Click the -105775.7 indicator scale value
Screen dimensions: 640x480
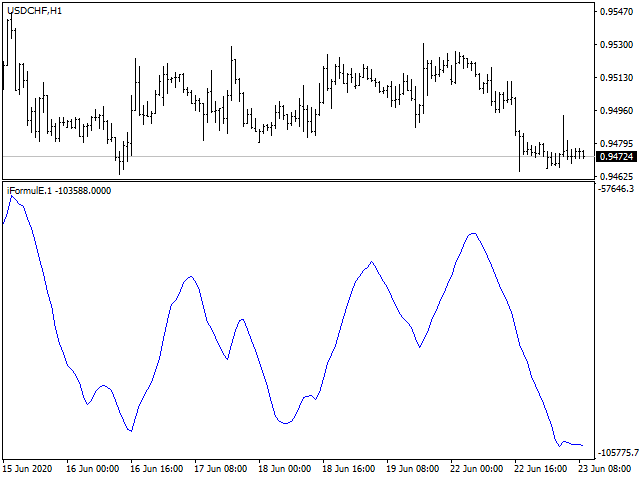pyautogui.click(x=618, y=453)
